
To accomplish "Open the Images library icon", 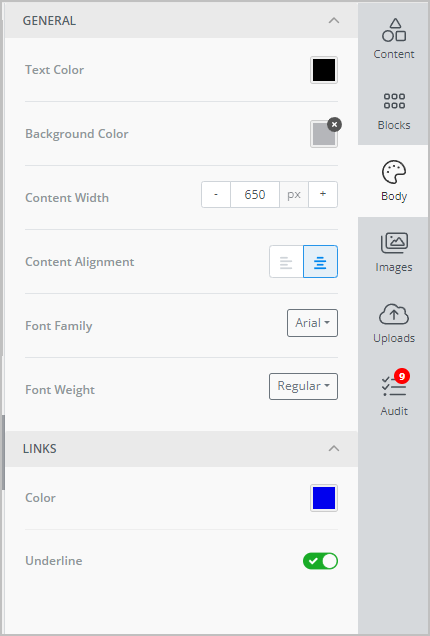I will coord(394,243).
